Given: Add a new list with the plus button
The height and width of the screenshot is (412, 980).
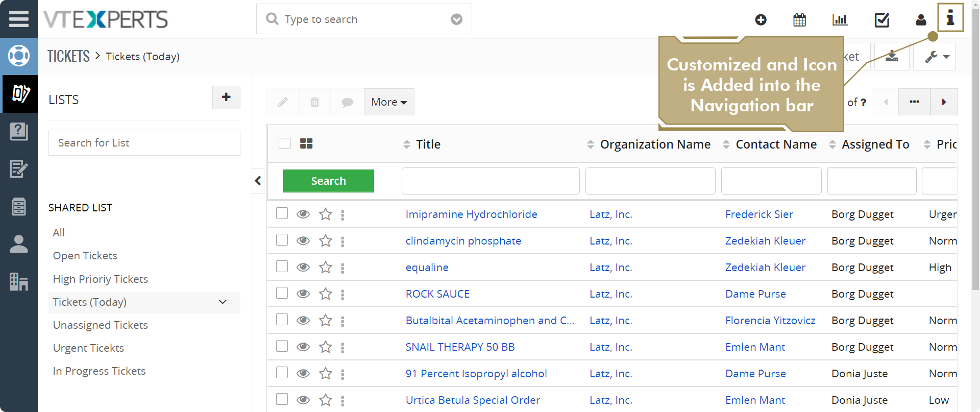Looking at the screenshot, I should point(226,97).
